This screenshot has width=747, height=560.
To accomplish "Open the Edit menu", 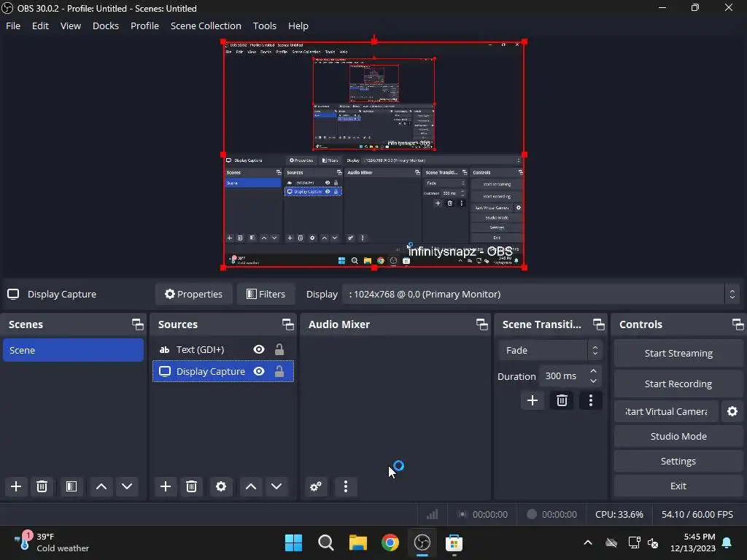I will [41, 26].
